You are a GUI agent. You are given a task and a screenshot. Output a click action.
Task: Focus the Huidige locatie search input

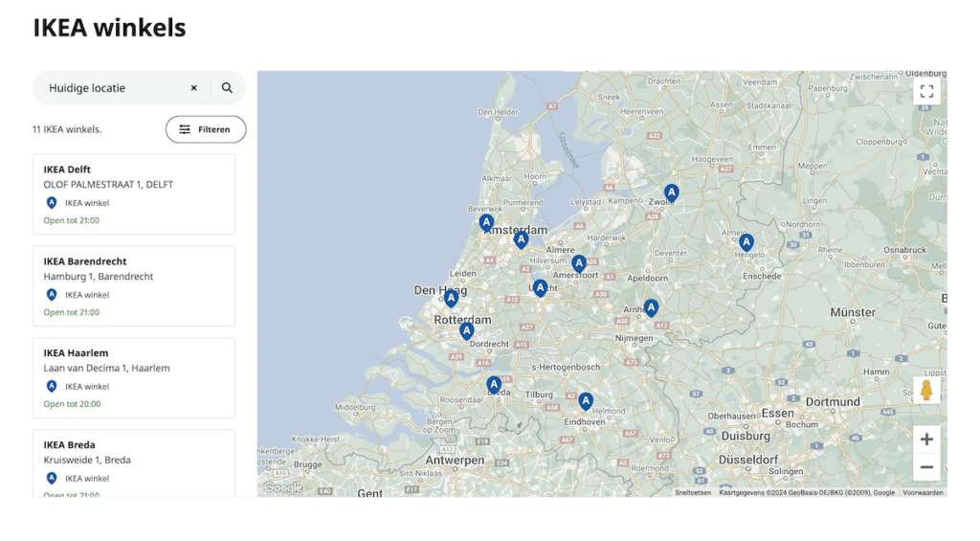tap(113, 88)
